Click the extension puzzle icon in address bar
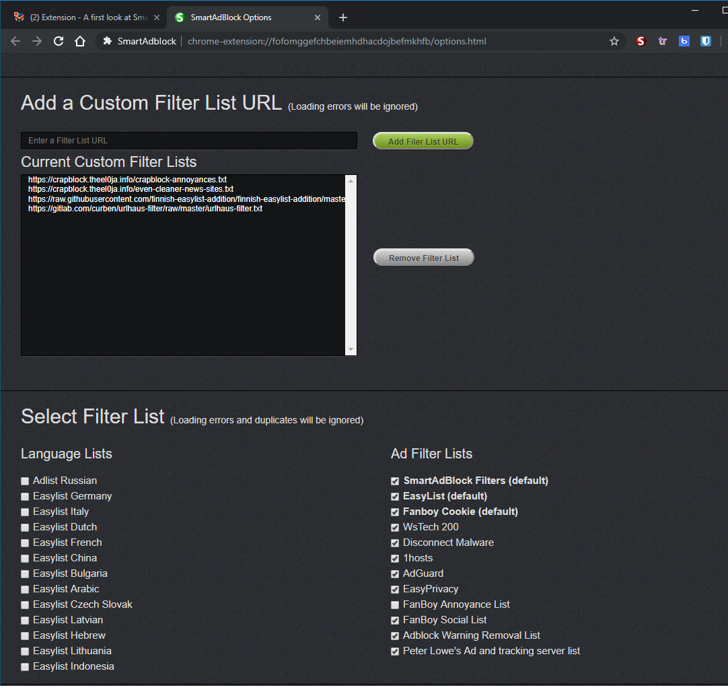 107,41
